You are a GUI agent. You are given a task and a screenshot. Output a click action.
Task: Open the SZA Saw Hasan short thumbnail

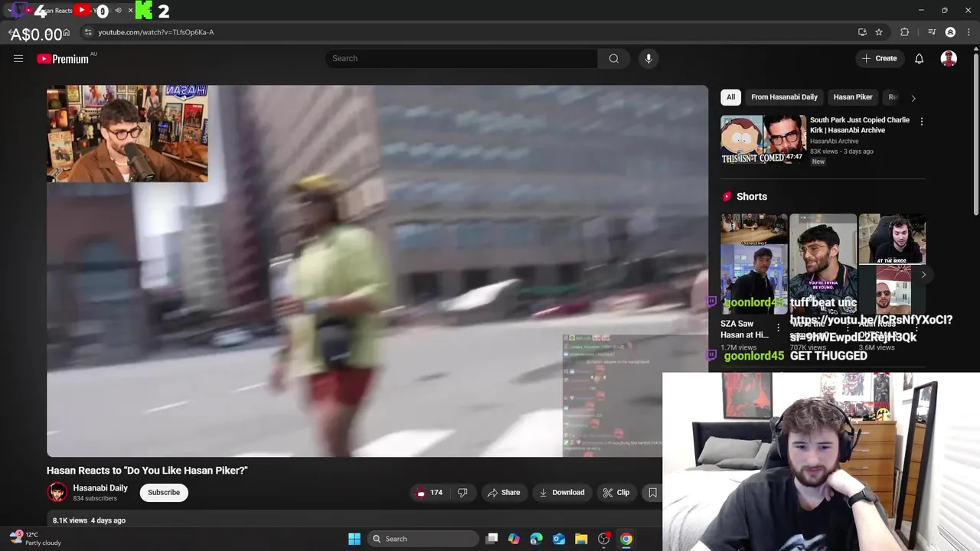(x=753, y=264)
